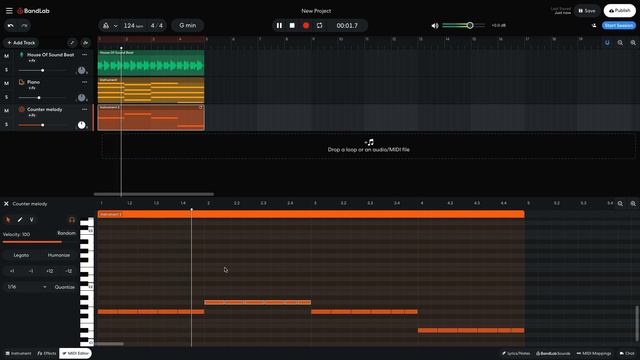This screenshot has height=360, width=640.
Task: Expand the metronome settings arrow
Action: pos(116,25)
